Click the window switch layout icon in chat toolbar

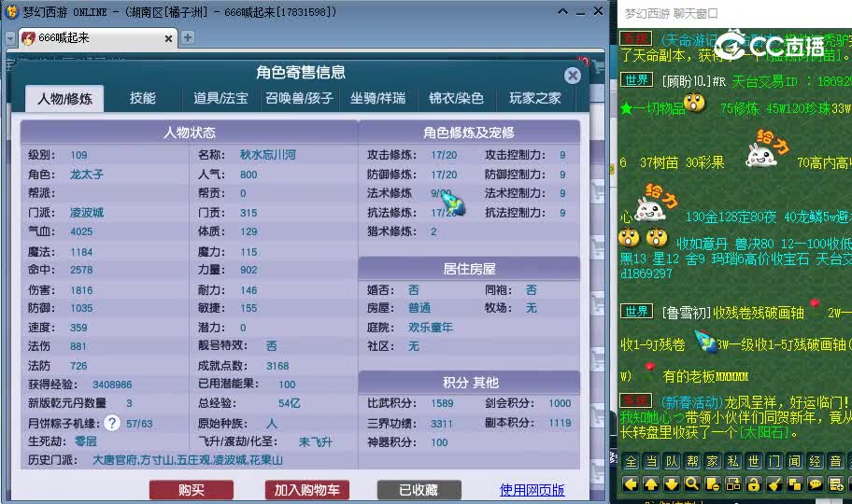point(733,483)
